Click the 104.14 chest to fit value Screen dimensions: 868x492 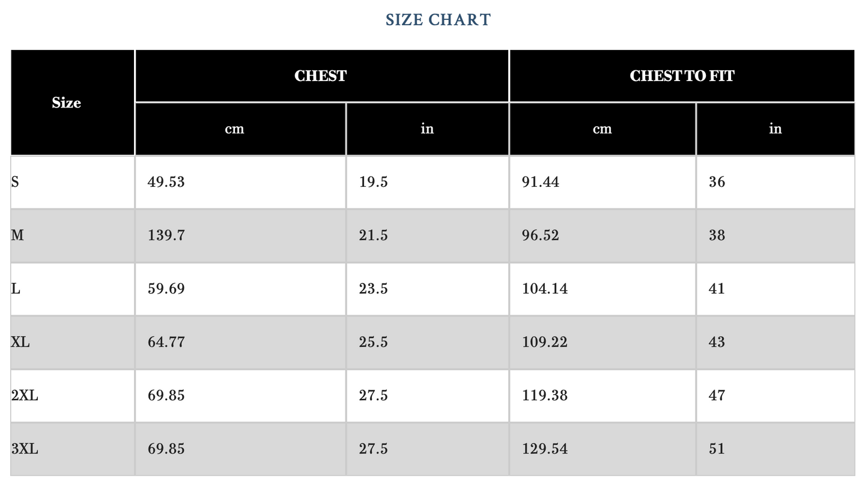[544, 289]
